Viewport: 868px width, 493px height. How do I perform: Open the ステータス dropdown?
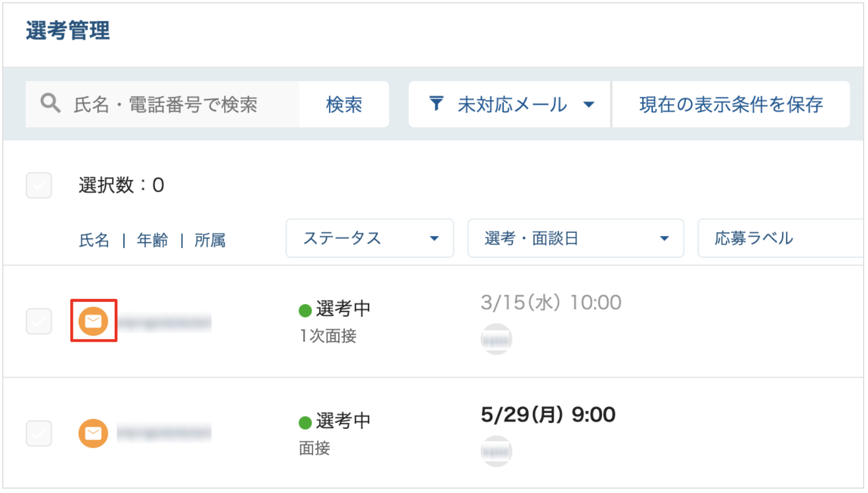(370, 238)
